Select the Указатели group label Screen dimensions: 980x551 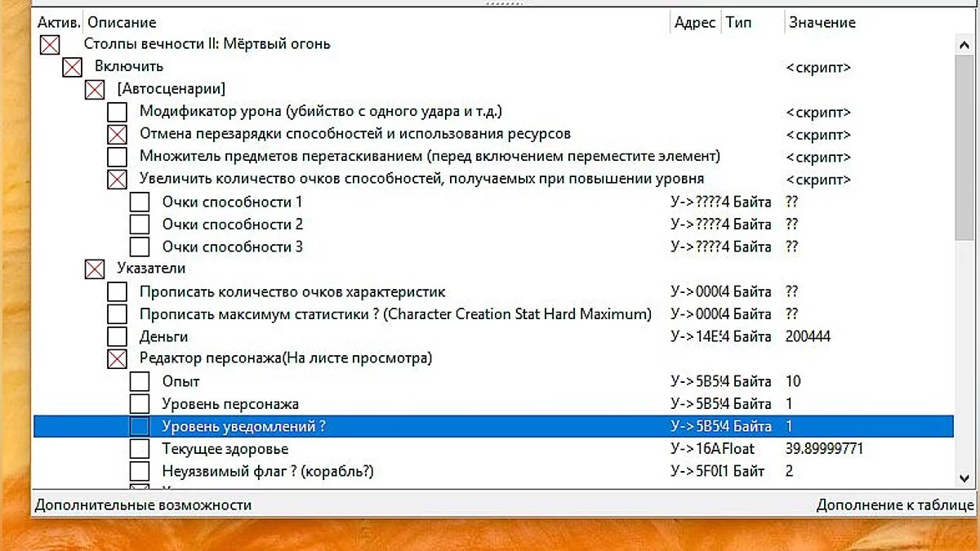pos(151,269)
